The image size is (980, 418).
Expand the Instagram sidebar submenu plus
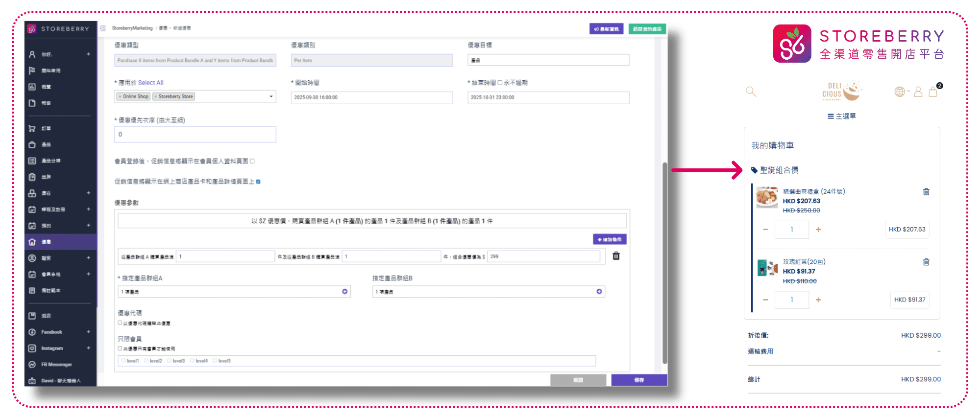point(89,348)
